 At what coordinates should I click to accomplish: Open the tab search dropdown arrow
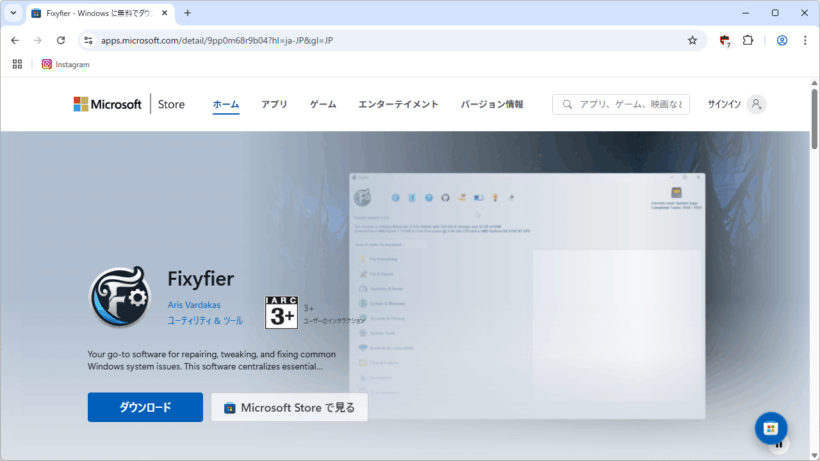pos(13,13)
